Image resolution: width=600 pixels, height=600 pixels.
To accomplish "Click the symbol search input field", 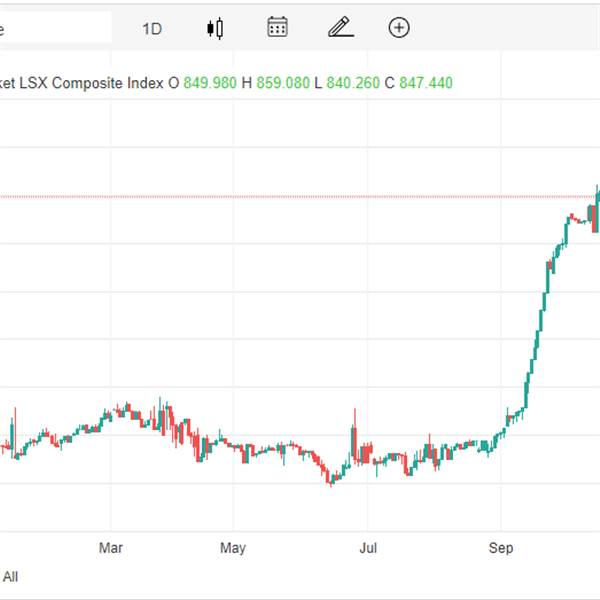I will click(55, 27).
